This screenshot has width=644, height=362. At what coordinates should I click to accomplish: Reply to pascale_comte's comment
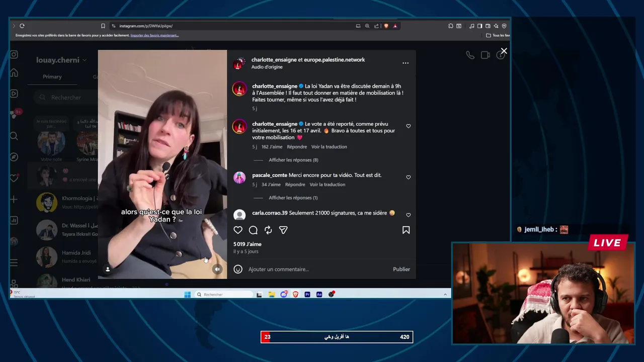tap(295, 185)
